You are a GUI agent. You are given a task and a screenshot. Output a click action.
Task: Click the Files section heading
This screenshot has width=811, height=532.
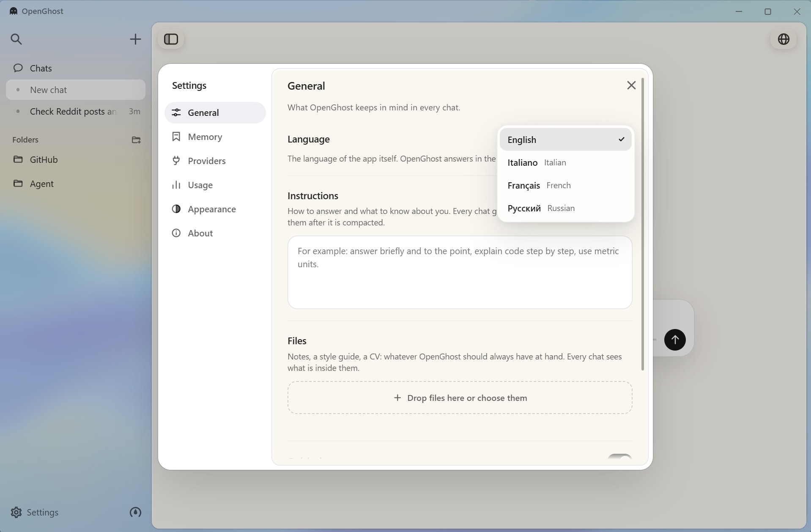[297, 341]
